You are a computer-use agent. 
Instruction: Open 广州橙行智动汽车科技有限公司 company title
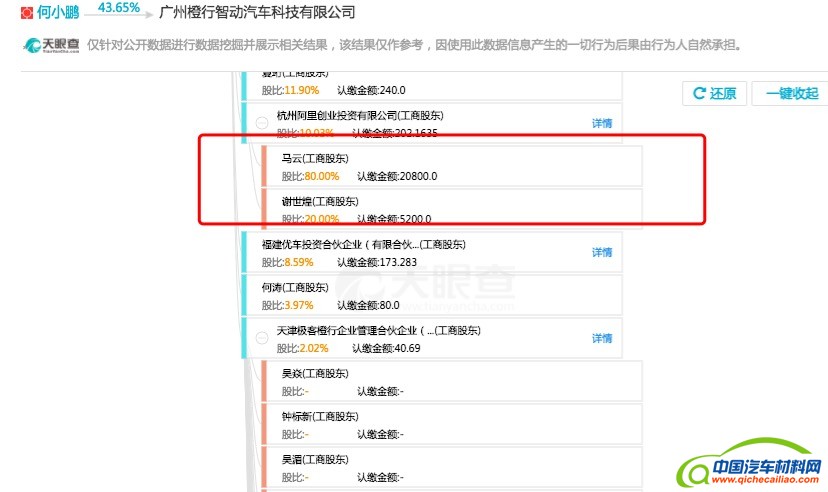click(257, 12)
